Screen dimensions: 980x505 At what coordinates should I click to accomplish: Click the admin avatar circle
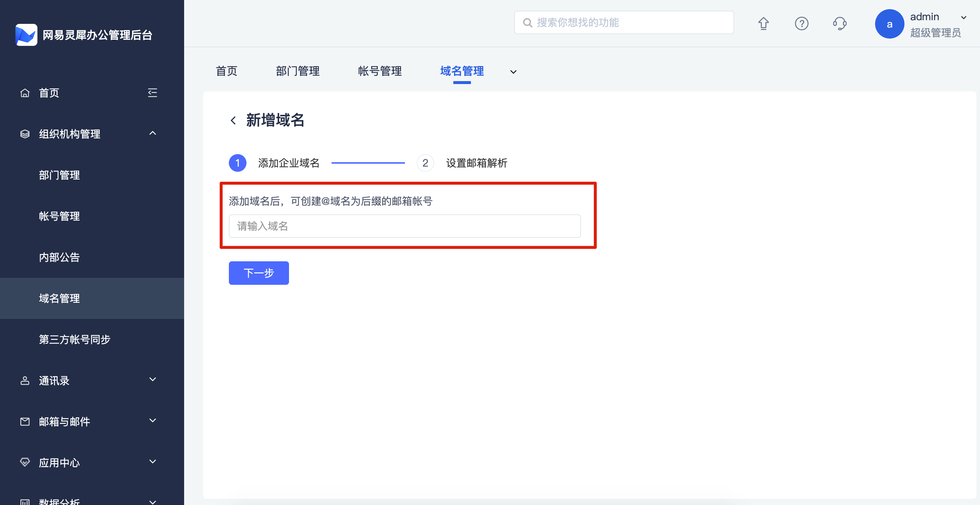tap(889, 24)
